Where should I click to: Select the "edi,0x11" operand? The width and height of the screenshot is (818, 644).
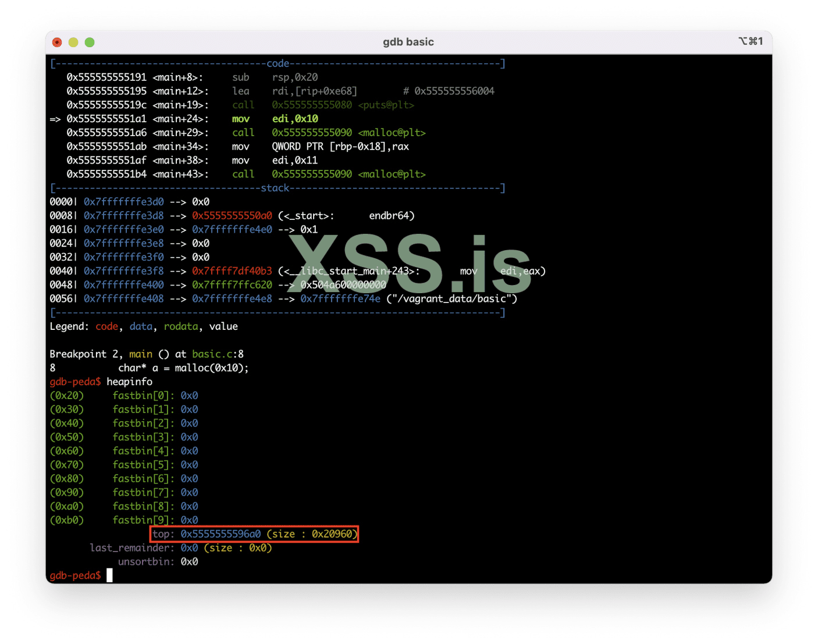click(295, 161)
